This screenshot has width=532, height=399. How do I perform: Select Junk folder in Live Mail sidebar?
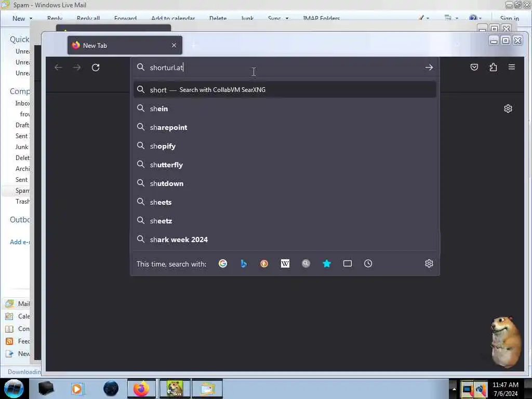(x=22, y=147)
